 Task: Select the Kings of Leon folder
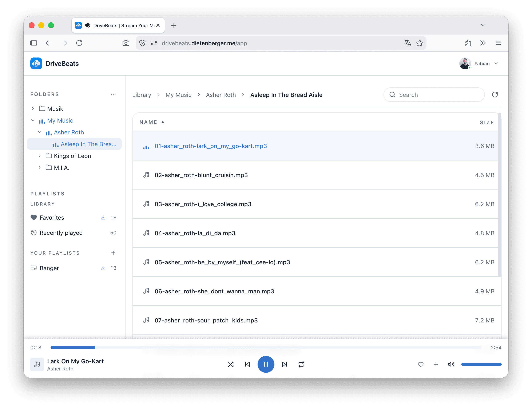pos(72,156)
